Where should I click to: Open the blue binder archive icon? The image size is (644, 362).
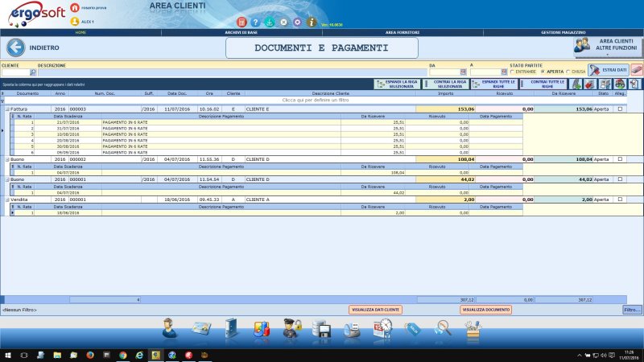pos(231,328)
